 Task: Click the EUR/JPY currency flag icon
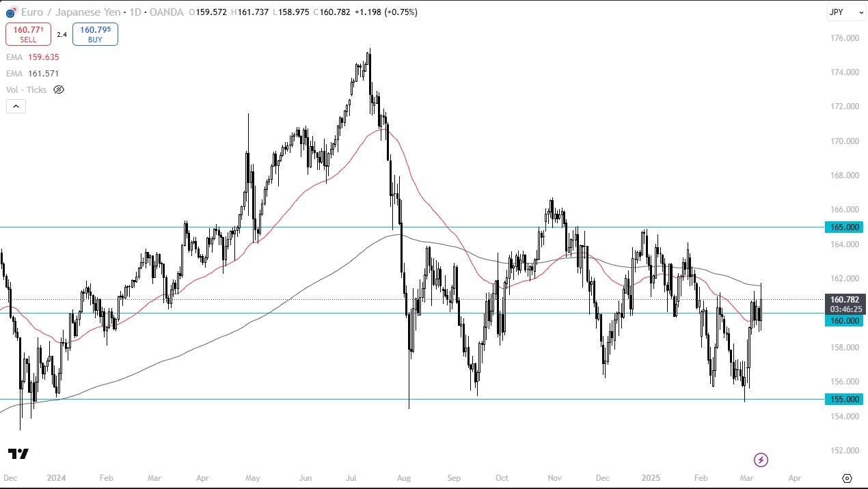point(11,12)
